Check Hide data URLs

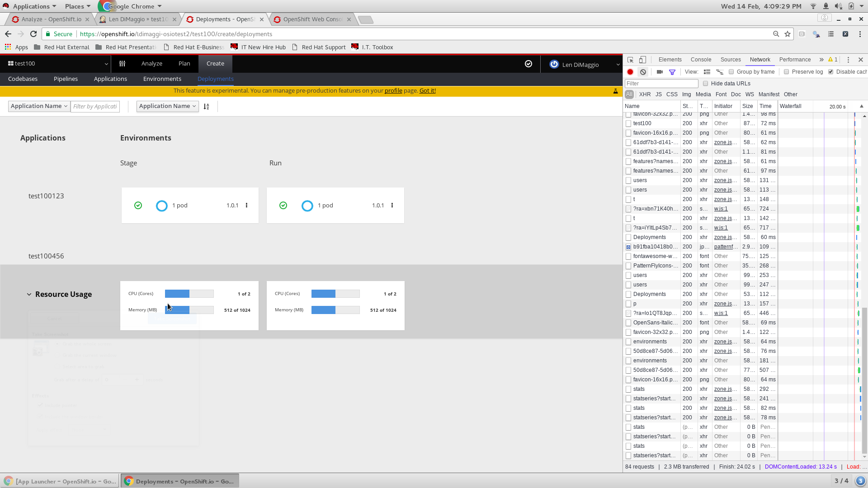pyautogui.click(x=706, y=83)
